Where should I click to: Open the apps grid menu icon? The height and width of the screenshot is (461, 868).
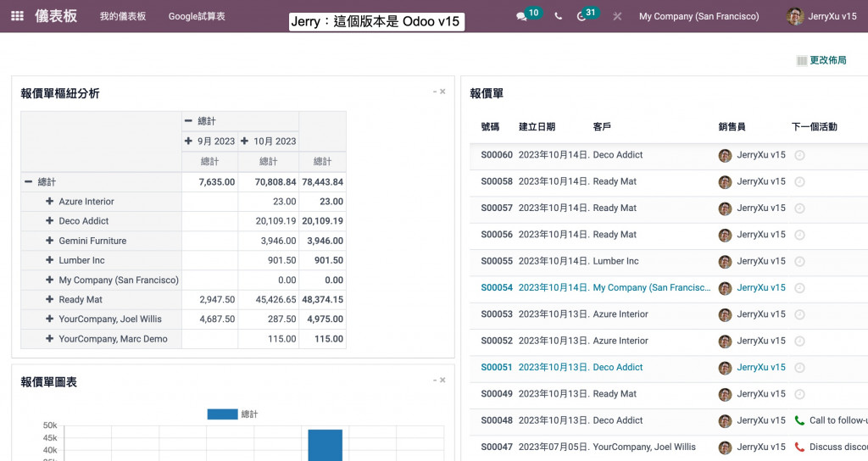[17, 16]
